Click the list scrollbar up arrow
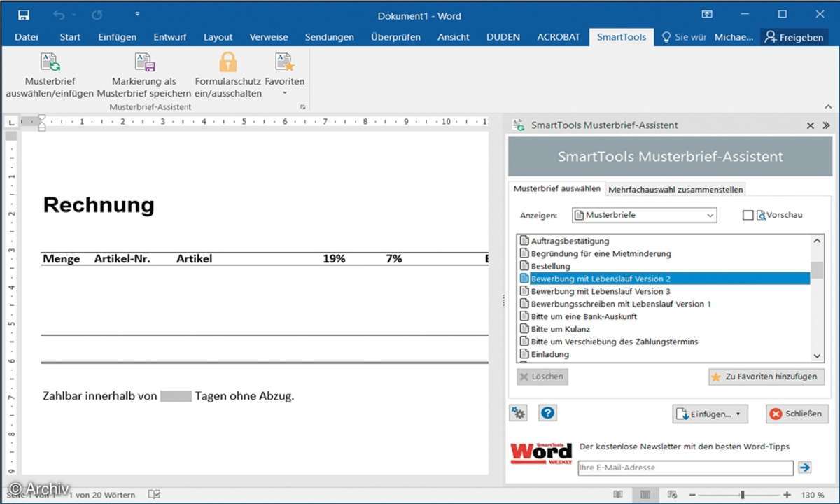This screenshot has width=840, height=504. (x=817, y=241)
